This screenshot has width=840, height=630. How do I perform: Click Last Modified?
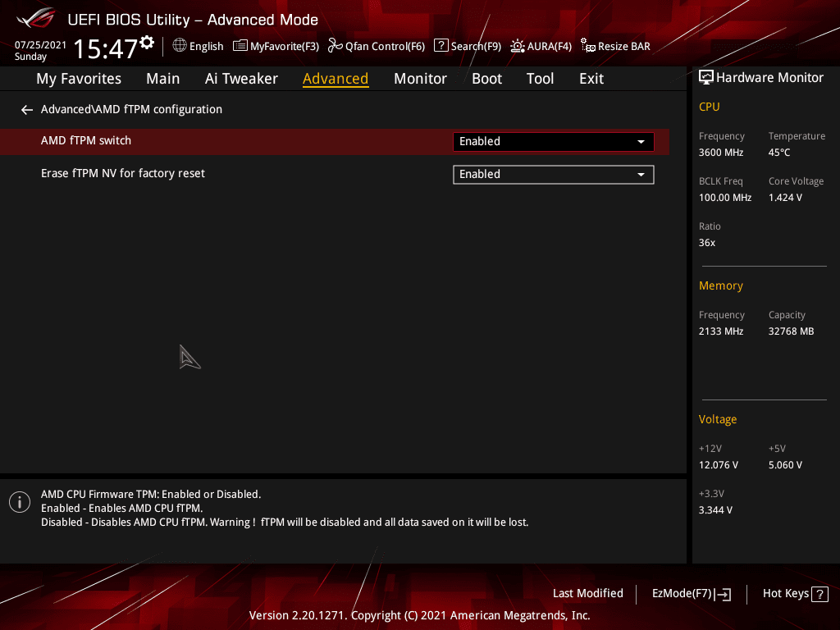pos(587,594)
